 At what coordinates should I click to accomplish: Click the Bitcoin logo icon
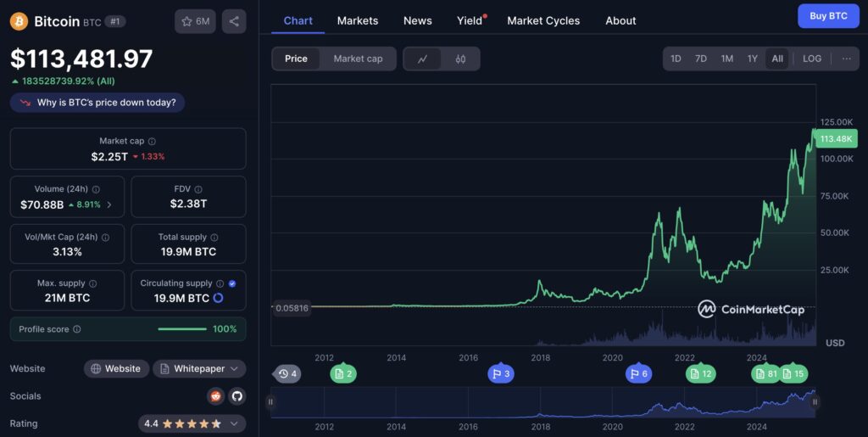19,21
